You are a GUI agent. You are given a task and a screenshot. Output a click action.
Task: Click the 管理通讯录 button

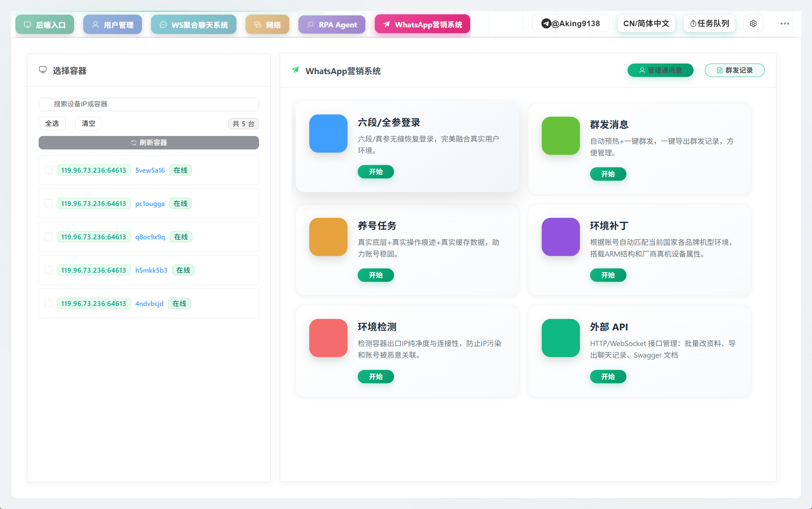661,70
